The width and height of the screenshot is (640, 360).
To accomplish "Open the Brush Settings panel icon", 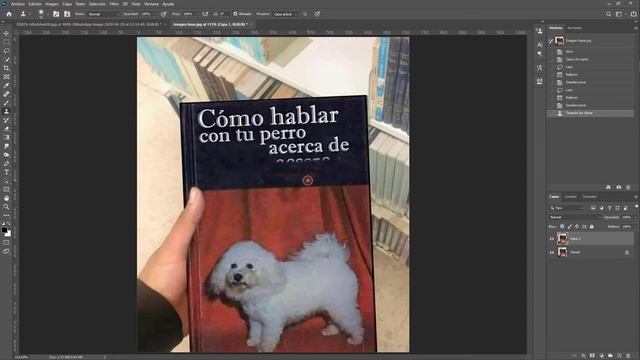I will pyautogui.click(x=56, y=14).
